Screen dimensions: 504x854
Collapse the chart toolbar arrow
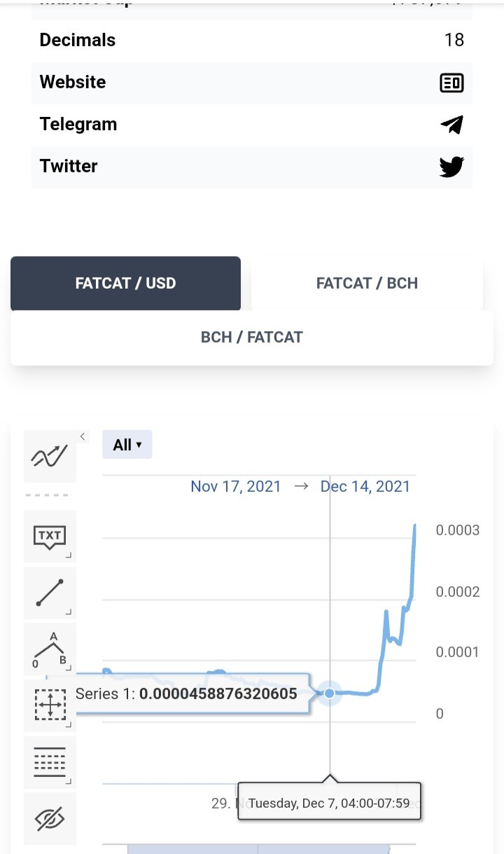83,436
